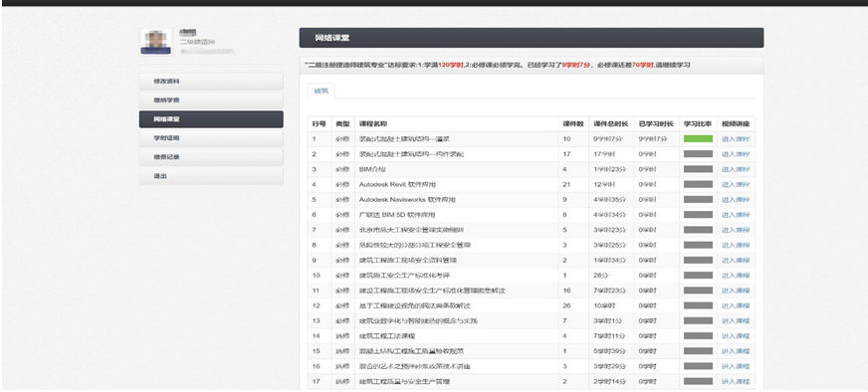Click 进入课程 for row 14
Image resolution: width=868 pixels, height=392 pixels.
click(x=736, y=336)
